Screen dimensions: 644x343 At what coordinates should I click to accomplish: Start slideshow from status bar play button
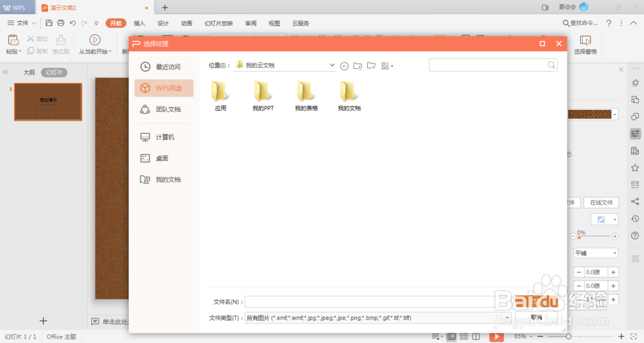[497, 337]
